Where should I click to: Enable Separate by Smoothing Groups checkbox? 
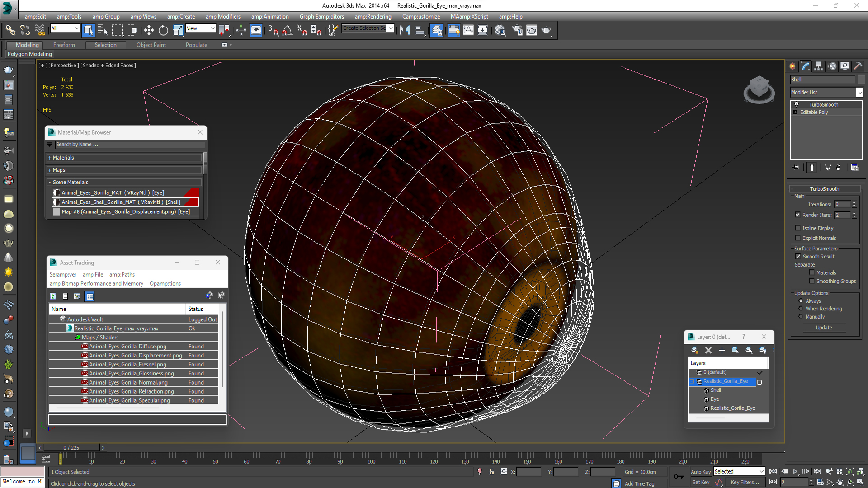click(x=811, y=281)
